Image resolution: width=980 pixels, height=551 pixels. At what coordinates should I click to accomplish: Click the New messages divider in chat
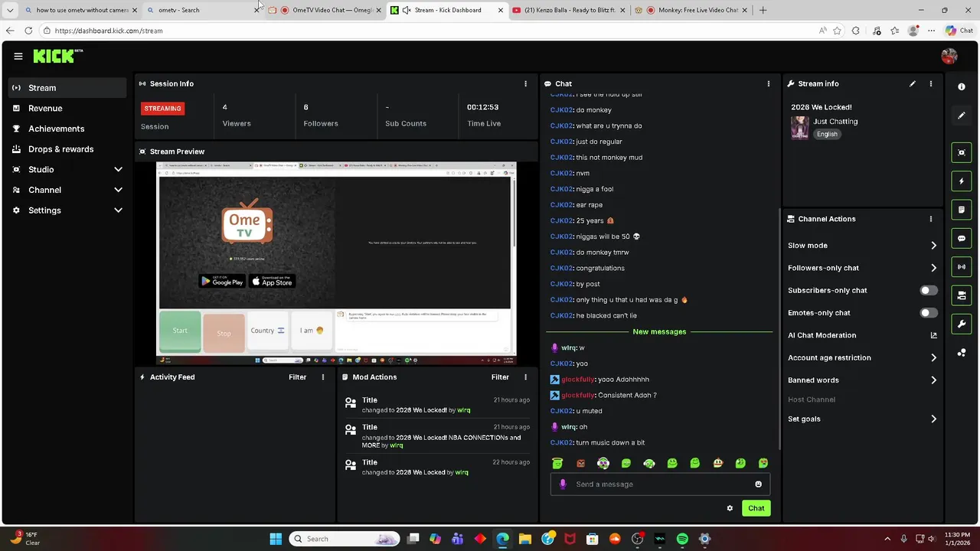click(659, 331)
